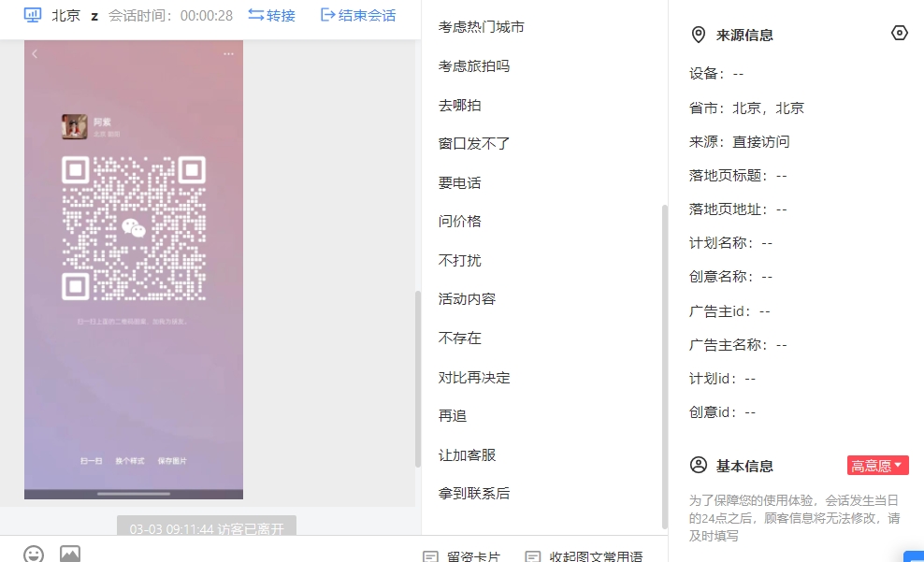Click the chat area scrollbar

pyautogui.click(x=418, y=379)
